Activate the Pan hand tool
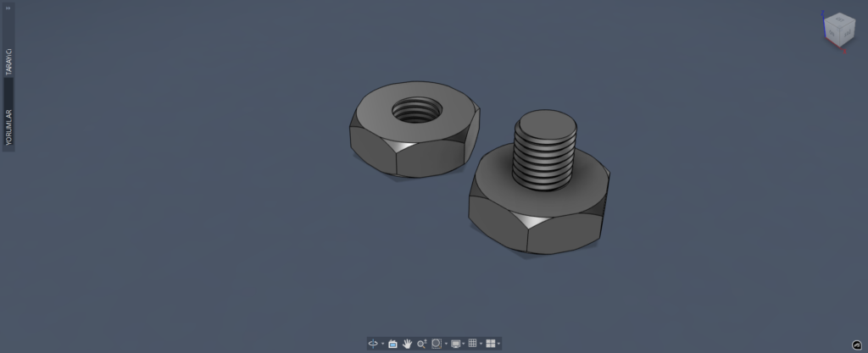This screenshot has height=353, width=868. pyautogui.click(x=407, y=344)
